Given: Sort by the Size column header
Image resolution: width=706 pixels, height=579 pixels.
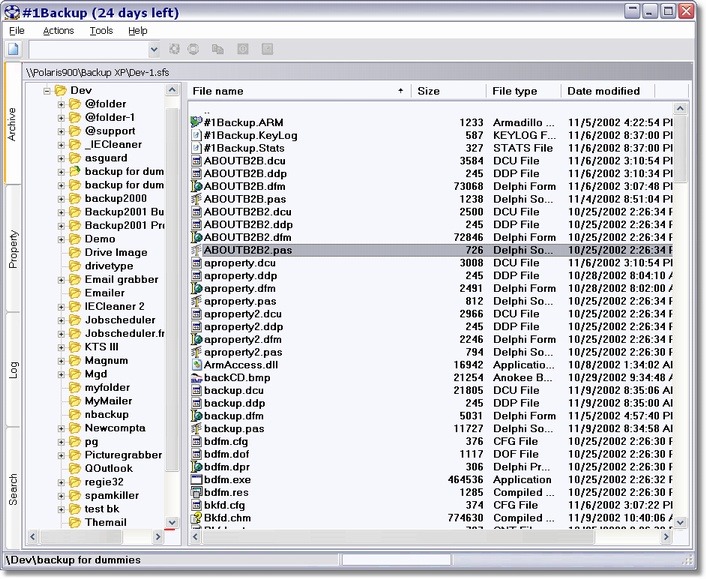Looking at the screenshot, I should [x=448, y=91].
